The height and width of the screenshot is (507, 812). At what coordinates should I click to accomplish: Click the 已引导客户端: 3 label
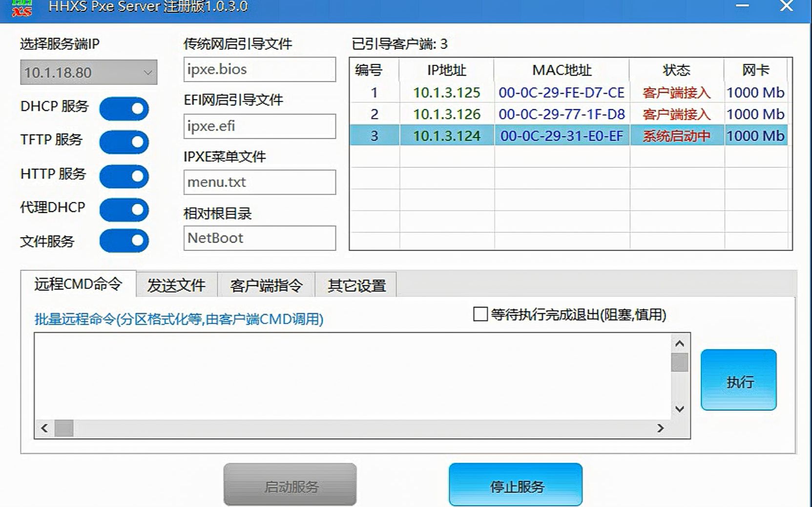point(399,44)
